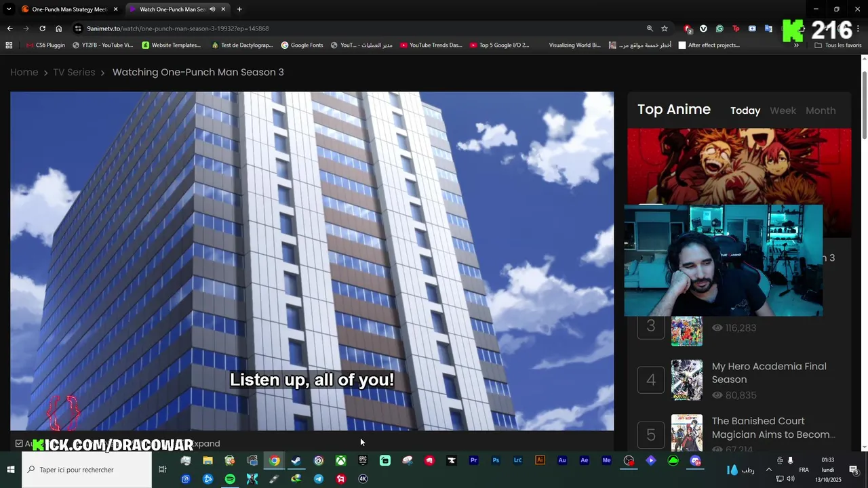The width and height of the screenshot is (868, 488).
Task: Launch Adobe Audition from the taskbar
Action: (562, 461)
